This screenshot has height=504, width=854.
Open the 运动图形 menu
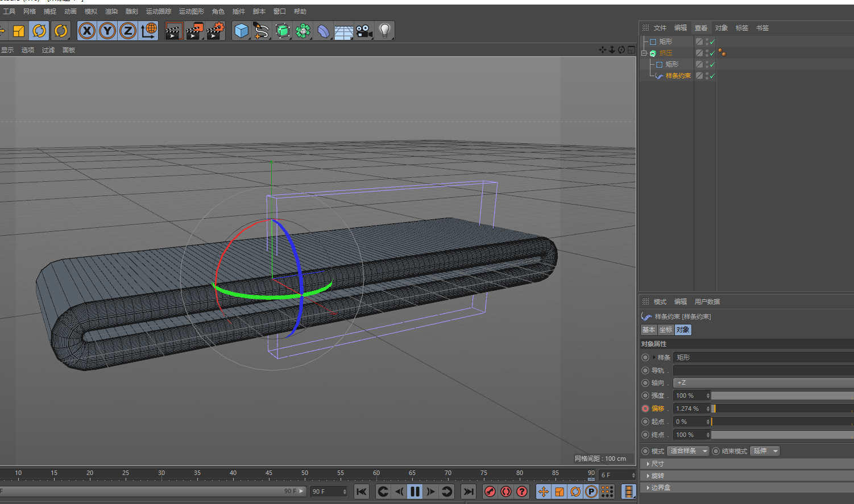[192, 11]
